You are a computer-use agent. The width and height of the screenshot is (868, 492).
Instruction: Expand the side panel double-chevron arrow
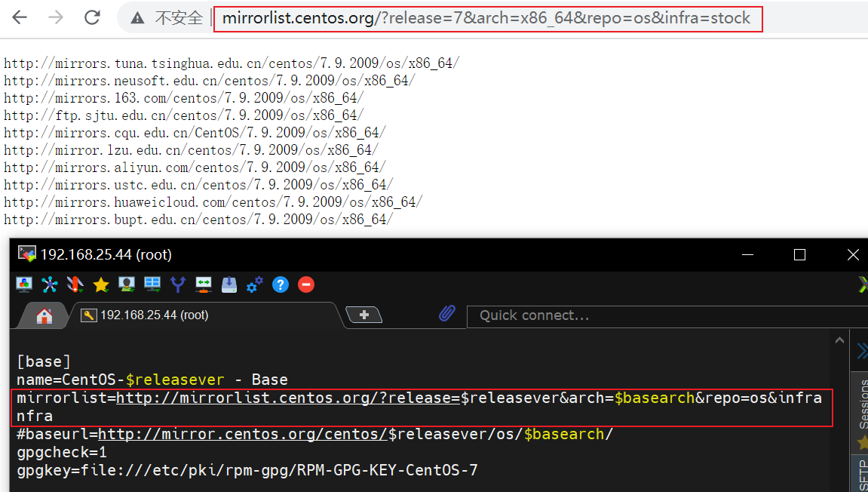tap(861, 351)
